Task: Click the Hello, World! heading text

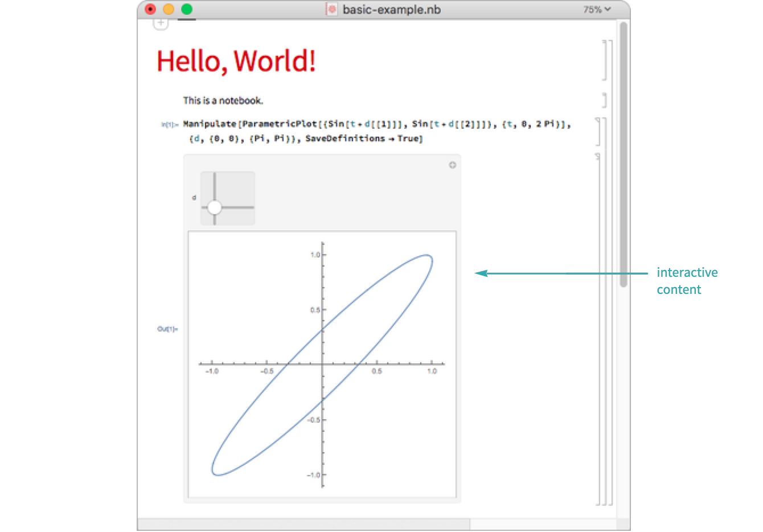Action: [236, 60]
